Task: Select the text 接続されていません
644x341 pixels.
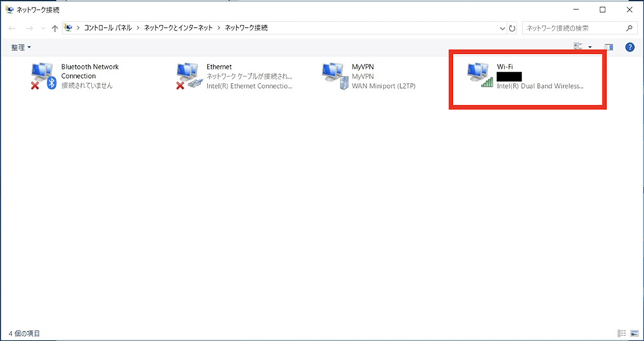Action: click(87, 86)
